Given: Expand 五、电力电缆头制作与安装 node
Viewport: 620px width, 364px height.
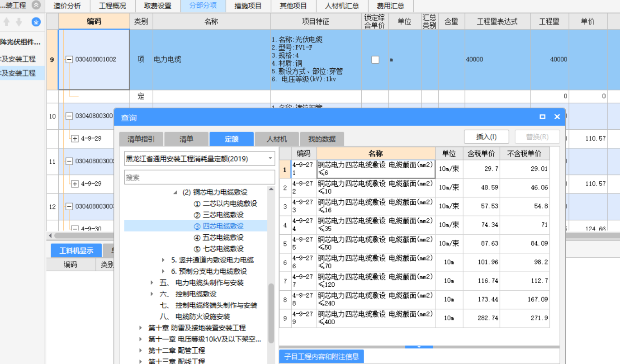Looking at the screenshot, I should 152,283.
